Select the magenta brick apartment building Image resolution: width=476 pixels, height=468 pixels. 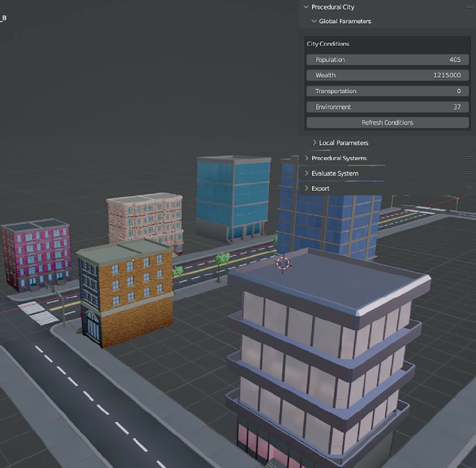36,255
